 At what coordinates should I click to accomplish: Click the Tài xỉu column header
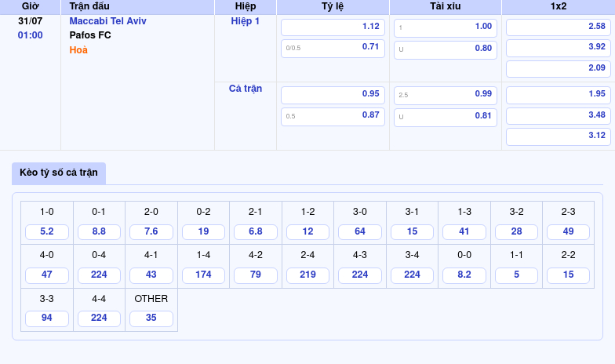coord(445,6)
